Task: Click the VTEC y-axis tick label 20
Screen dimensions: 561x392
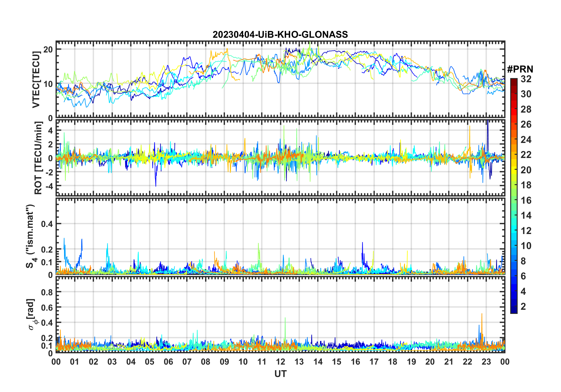Action: pyautogui.click(x=48, y=50)
